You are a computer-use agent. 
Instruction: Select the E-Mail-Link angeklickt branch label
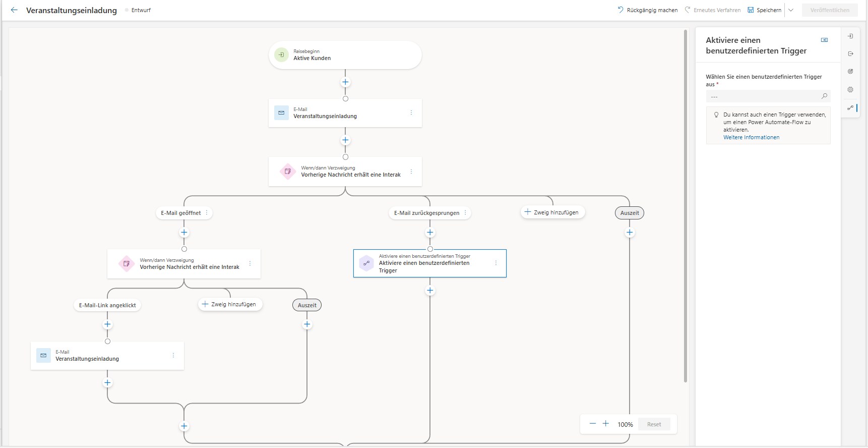click(x=107, y=305)
